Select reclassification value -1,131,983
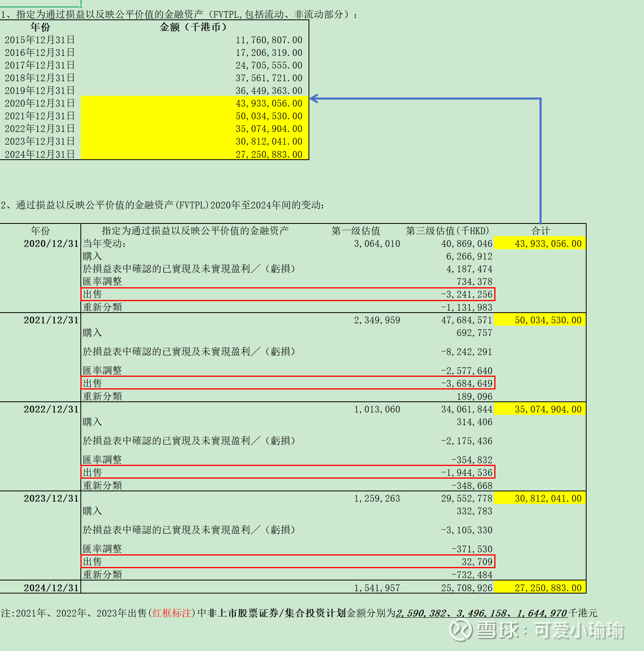This screenshot has height=651, width=644. [467, 307]
